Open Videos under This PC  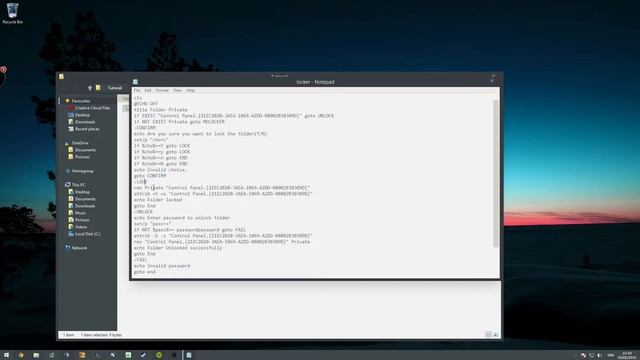pyautogui.click(x=81, y=227)
